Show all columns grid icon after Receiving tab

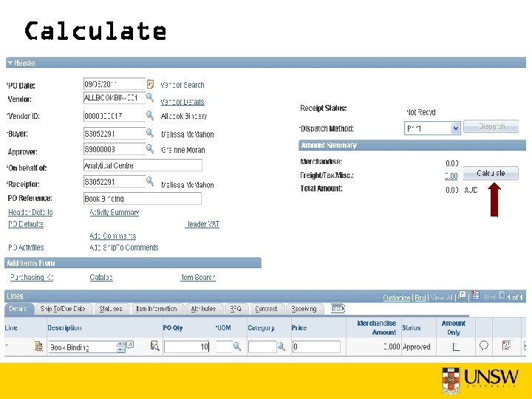tap(338, 308)
